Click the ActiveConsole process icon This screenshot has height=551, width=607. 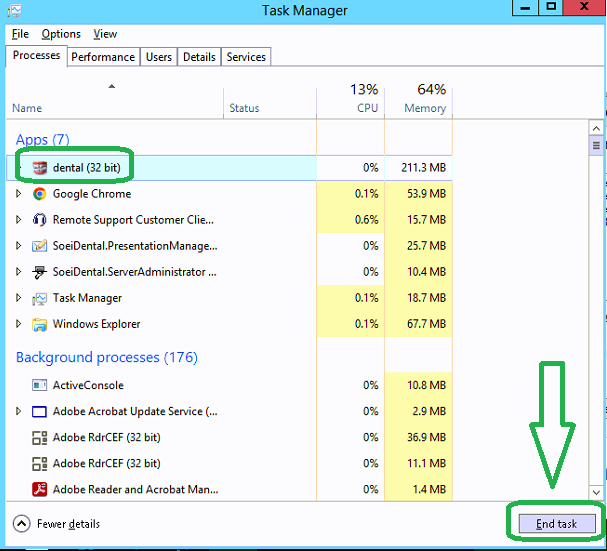click(x=39, y=385)
